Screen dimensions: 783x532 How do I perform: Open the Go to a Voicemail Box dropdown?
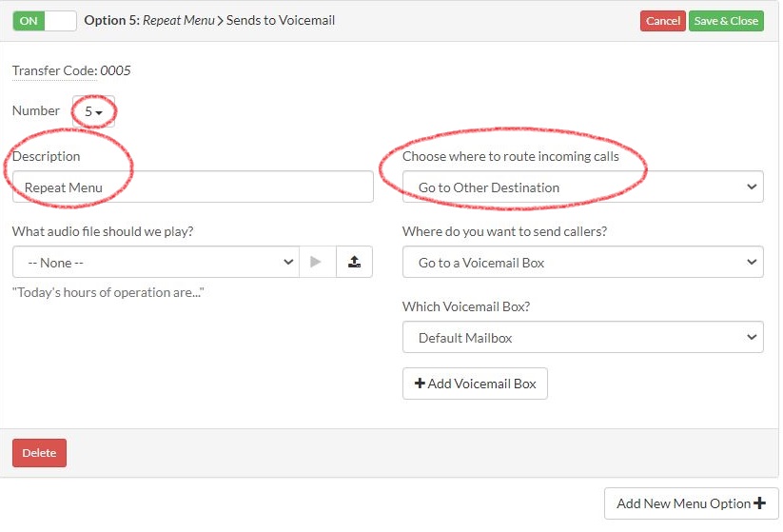click(x=583, y=262)
